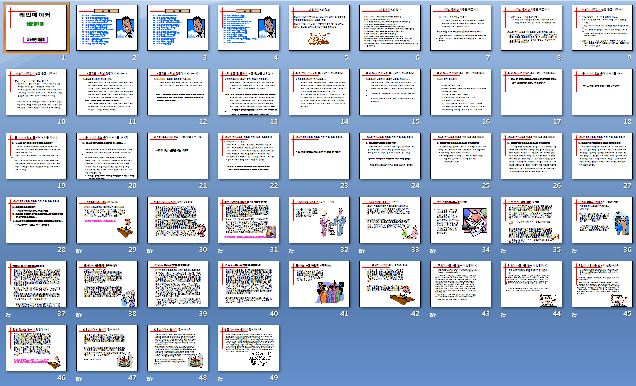Select slide 27 thumbnail

click(602, 156)
